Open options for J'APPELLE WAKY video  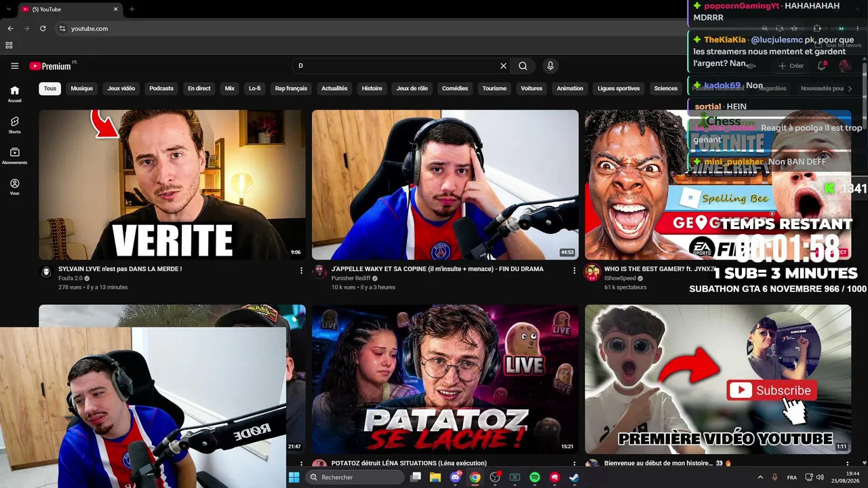[574, 270]
